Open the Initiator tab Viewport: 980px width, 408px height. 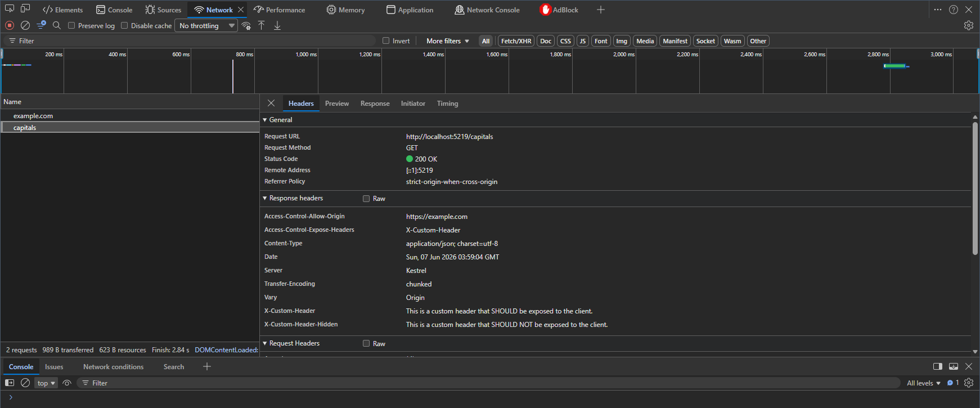coord(413,104)
